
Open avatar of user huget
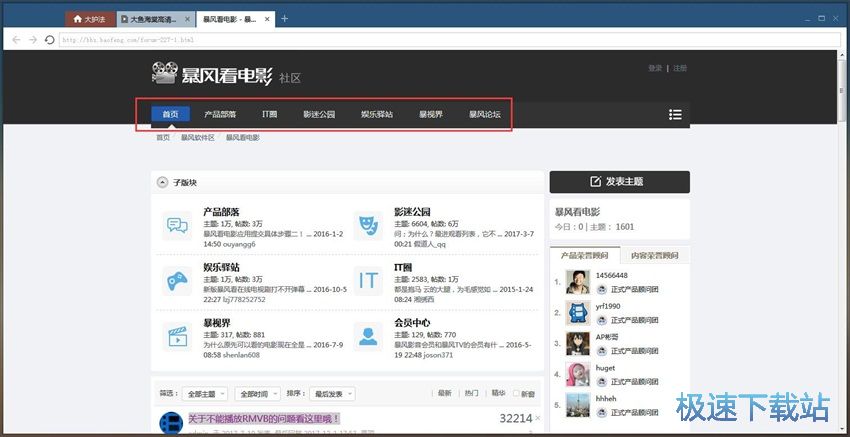pyautogui.click(x=578, y=375)
